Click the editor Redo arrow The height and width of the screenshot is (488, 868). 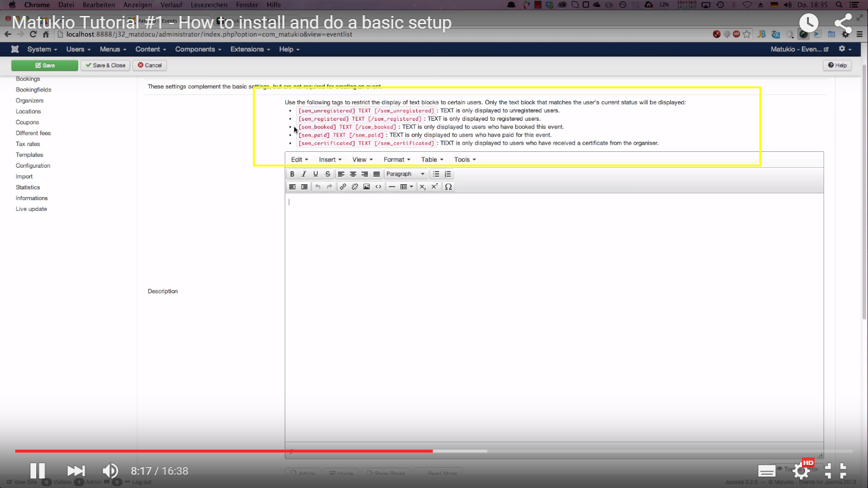[330, 187]
